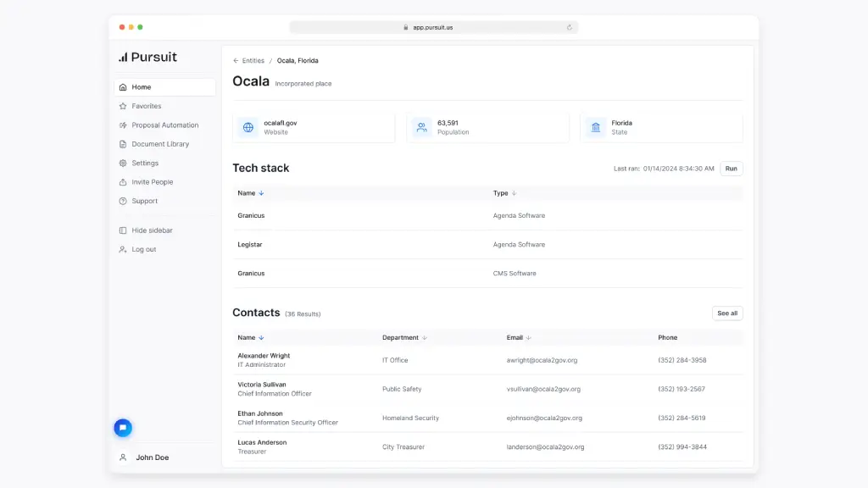Open the blue chat bubble widget

tap(123, 428)
